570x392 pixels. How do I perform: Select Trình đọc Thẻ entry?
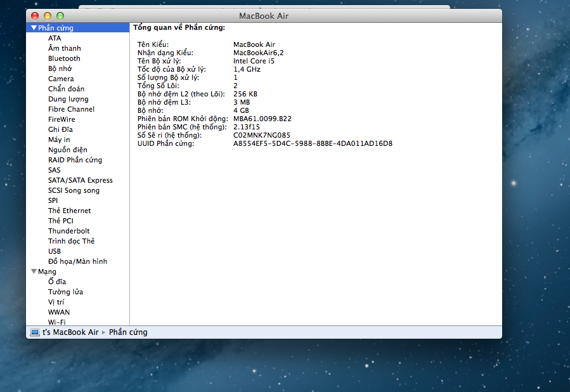pyautogui.click(x=71, y=241)
